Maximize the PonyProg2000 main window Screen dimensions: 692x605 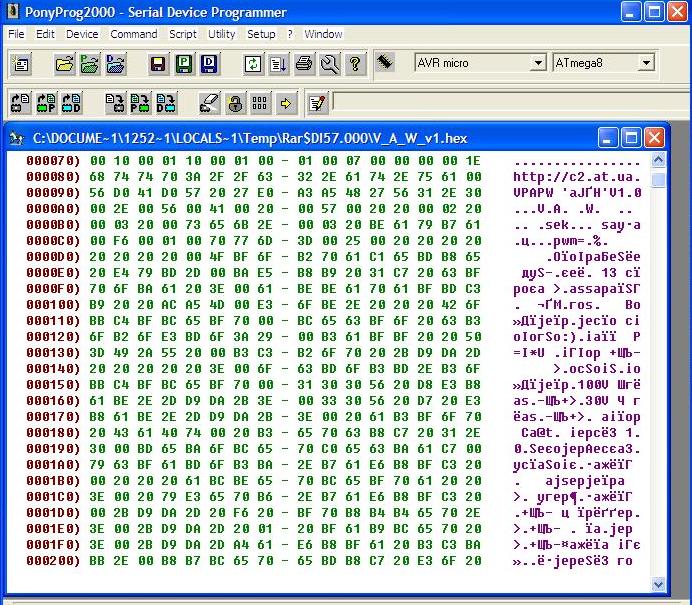654,11
